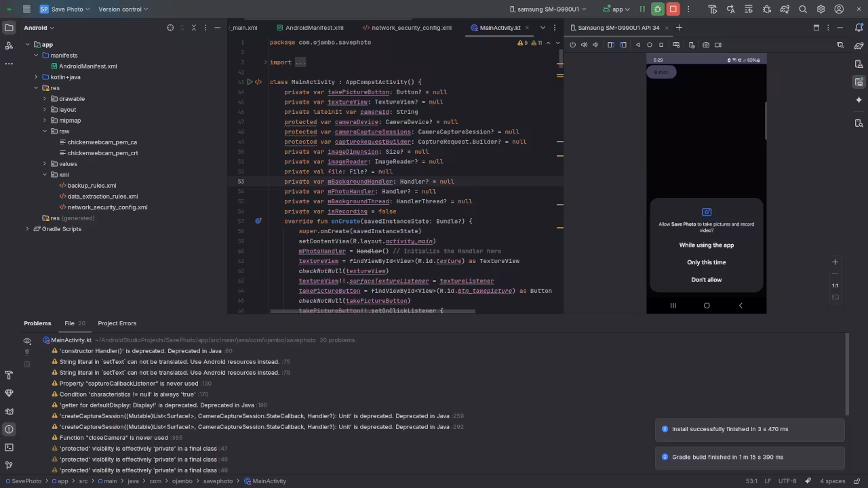The height and width of the screenshot is (488, 868).
Task: Open Save Photo project dropdown
Action: point(64,9)
